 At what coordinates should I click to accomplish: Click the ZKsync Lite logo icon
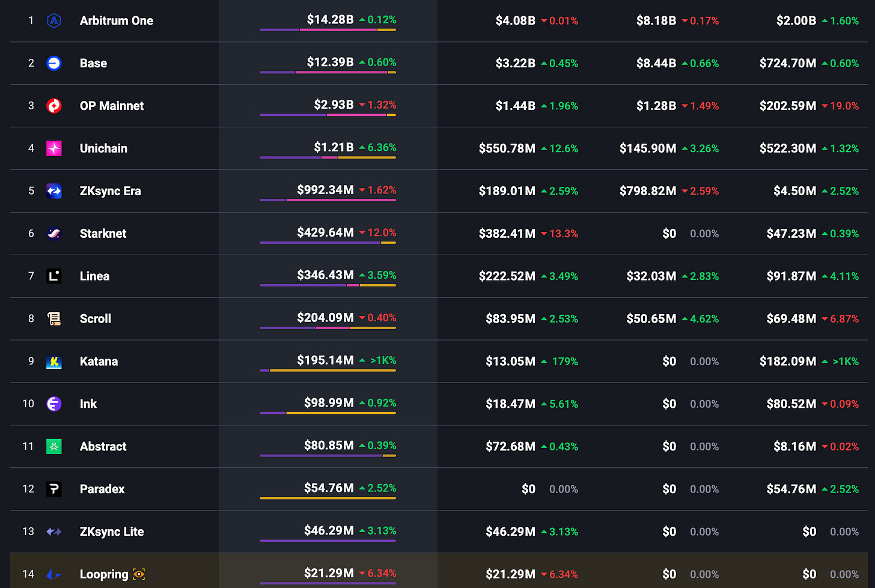(54, 532)
